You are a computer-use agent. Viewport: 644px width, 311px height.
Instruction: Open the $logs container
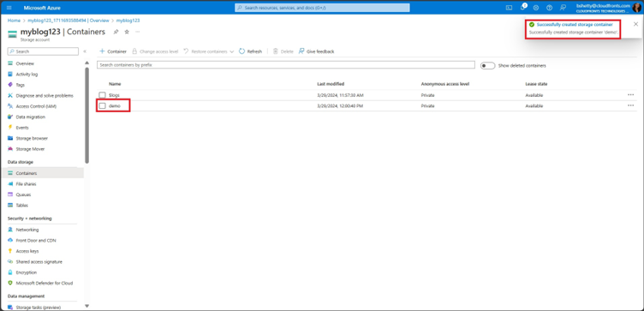pyautogui.click(x=114, y=95)
